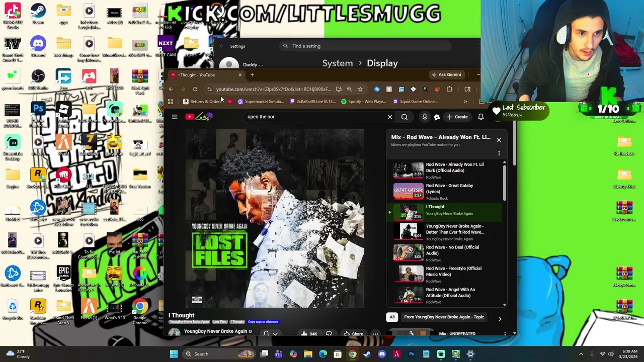644x362 pixels.
Task: Open Returns & Orders bookmark
Action: [202, 102]
